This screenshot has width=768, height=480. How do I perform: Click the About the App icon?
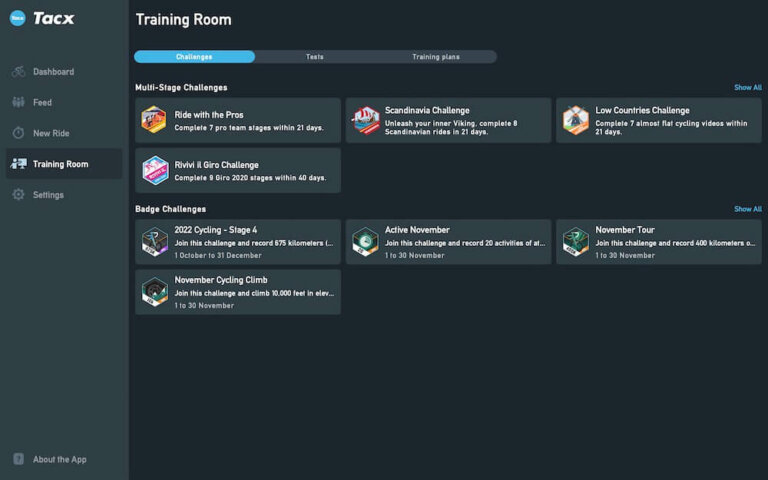(18, 459)
